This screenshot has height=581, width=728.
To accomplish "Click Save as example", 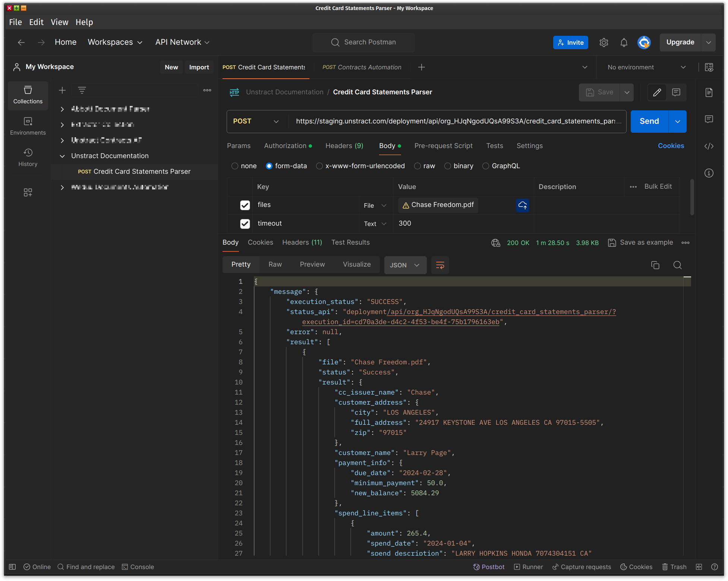I will (640, 243).
